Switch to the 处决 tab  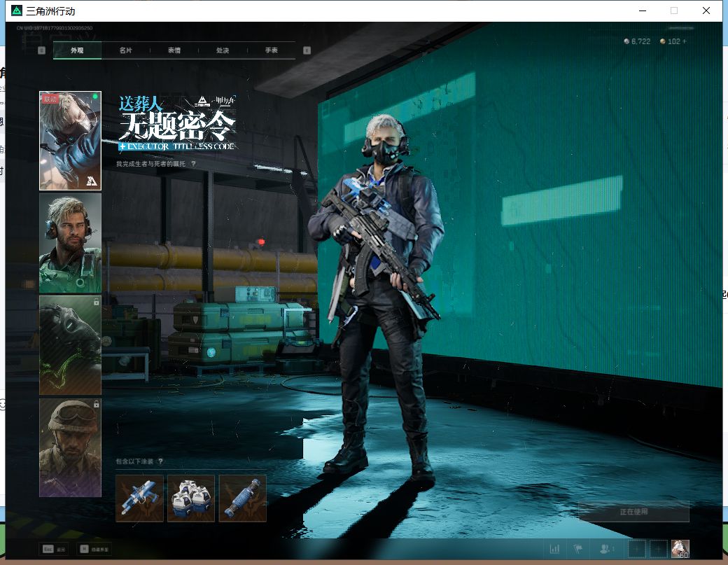(223, 50)
